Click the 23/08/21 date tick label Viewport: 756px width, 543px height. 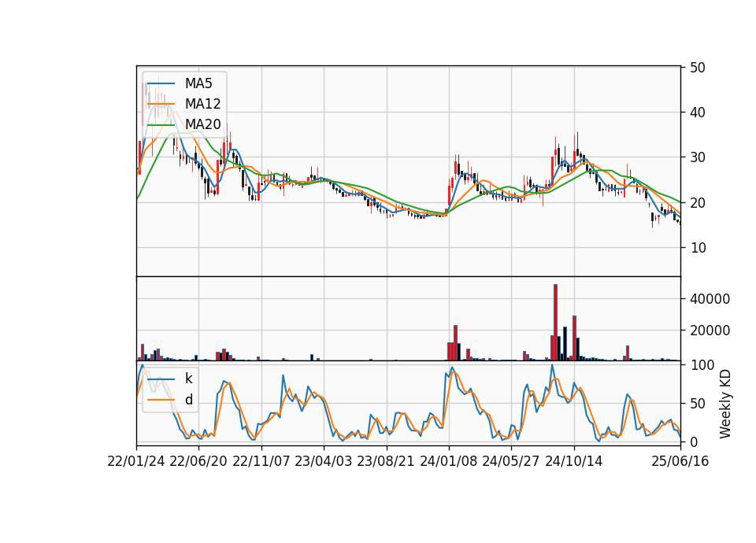pos(386,461)
